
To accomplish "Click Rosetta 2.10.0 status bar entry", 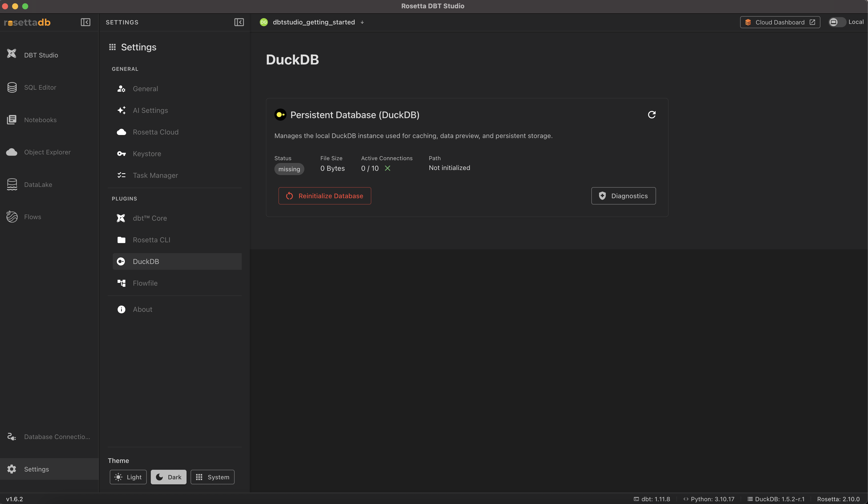I will (838, 499).
